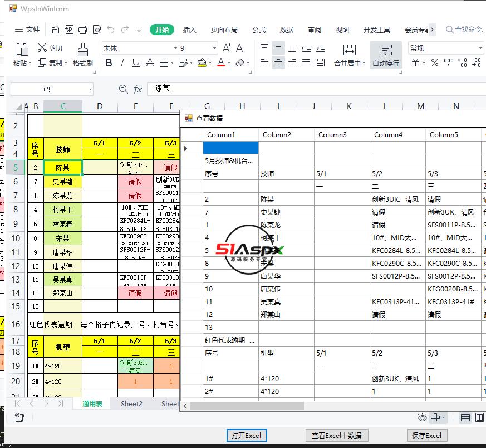Image resolution: width=486 pixels, height=448 pixels.
Task: Click the zoom magnifier beside fx
Action: pyautogui.click(x=124, y=89)
